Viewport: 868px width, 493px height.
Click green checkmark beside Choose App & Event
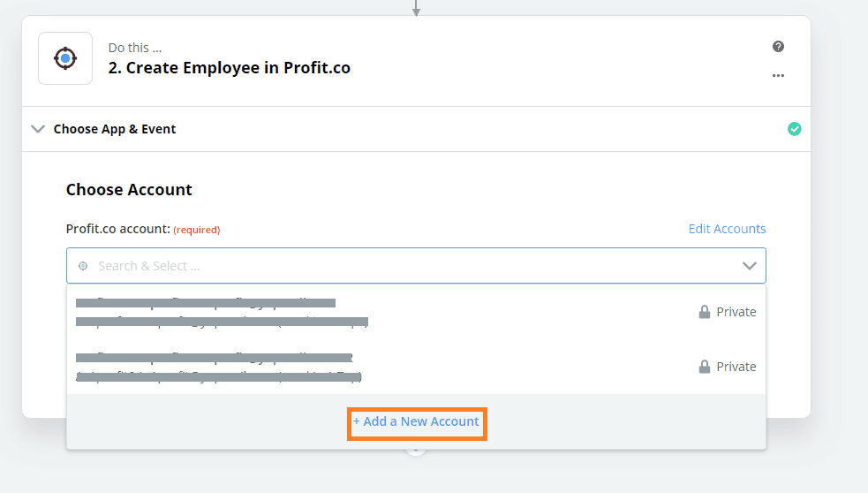pyautogui.click(x=795, y=129)
